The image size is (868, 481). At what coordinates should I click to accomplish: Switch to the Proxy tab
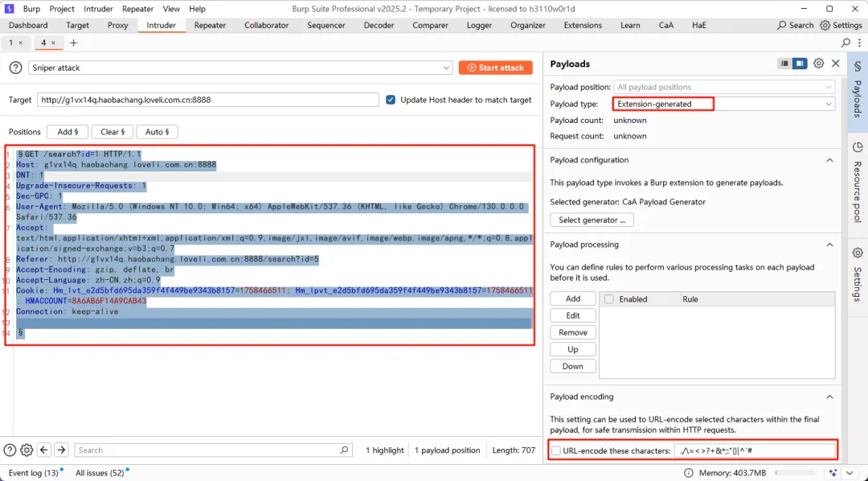point(117,25)
